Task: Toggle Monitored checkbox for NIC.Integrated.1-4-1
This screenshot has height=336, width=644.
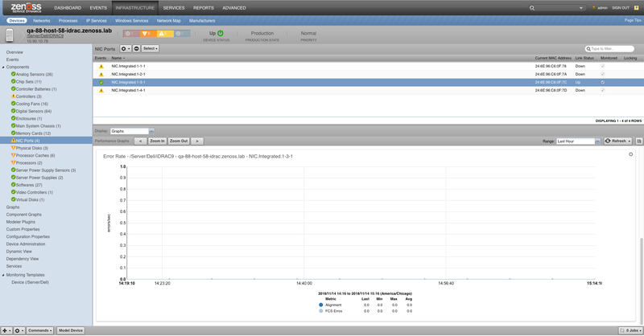Action: pyautogui.click(x=602, y=90)
